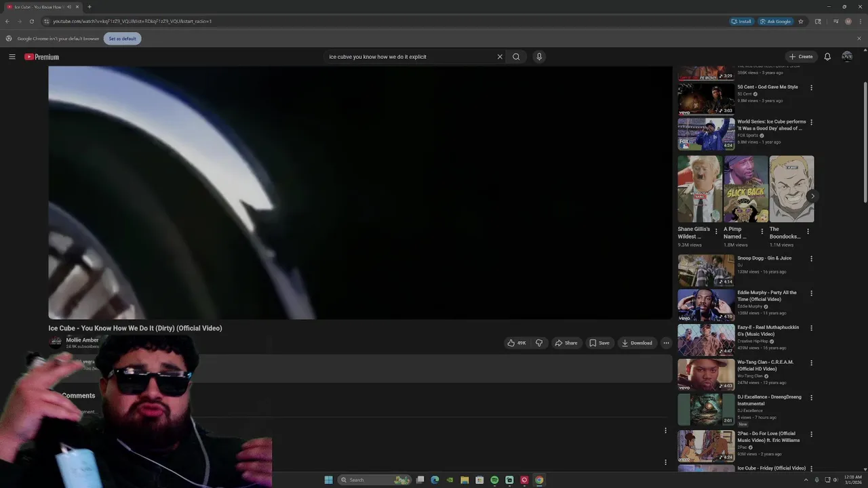Dismiss the default browser infobar

pyautogui.click(x=859, y=39)
